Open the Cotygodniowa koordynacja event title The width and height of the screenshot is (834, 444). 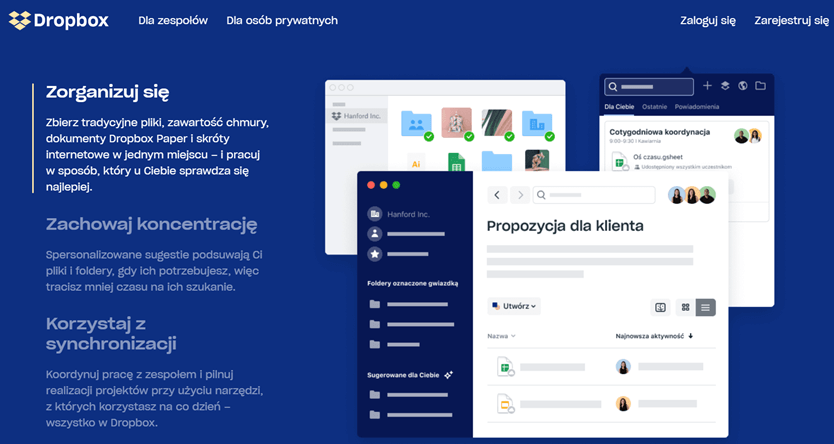pyautogui.click(x=660, y=132)
